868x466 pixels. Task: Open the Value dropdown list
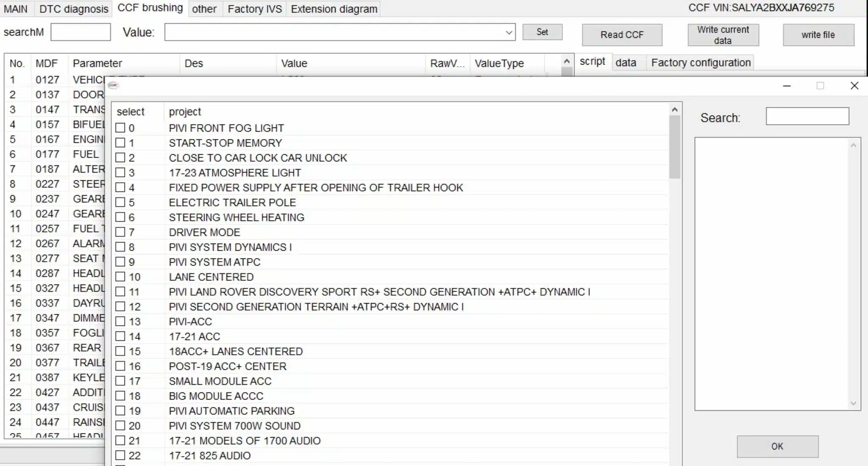pos(509,32)
